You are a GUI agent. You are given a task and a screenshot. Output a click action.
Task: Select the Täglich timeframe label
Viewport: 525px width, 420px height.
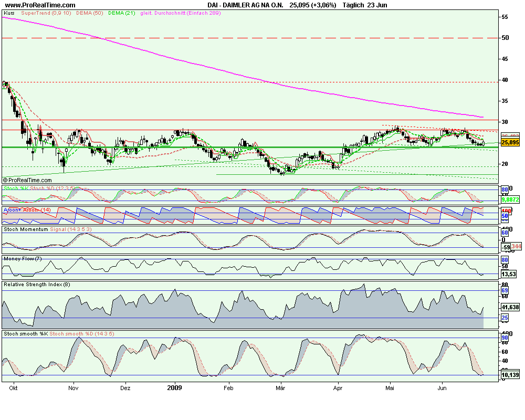[353, 5]
